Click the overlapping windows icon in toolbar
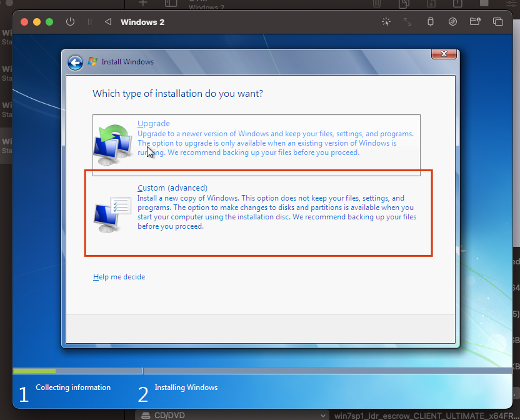The height and width of the screenshot is (420, 520). click(x=497, y=22)
